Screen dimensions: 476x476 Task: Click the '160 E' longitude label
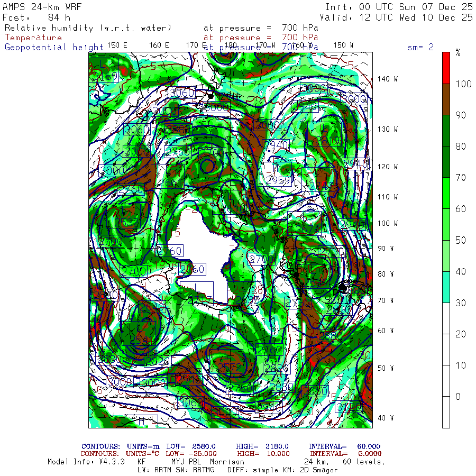tap(159, 45)
